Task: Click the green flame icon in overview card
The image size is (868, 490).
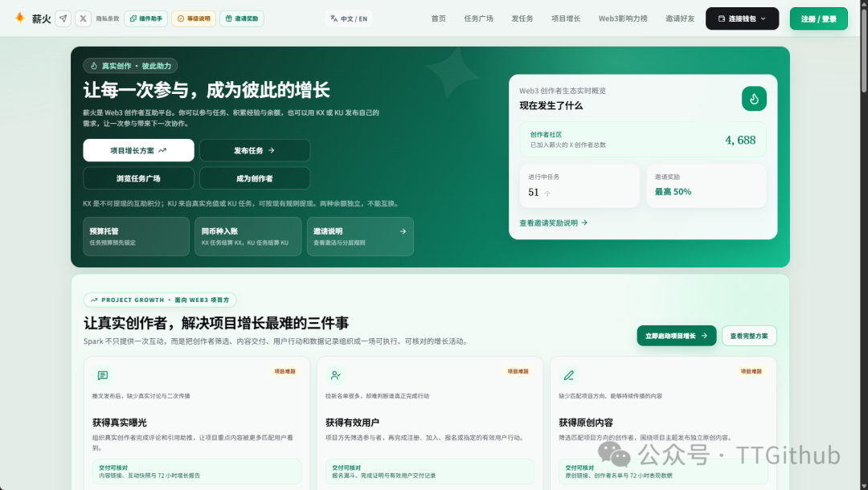Action: pyautogui.click(x=754, y=99)
